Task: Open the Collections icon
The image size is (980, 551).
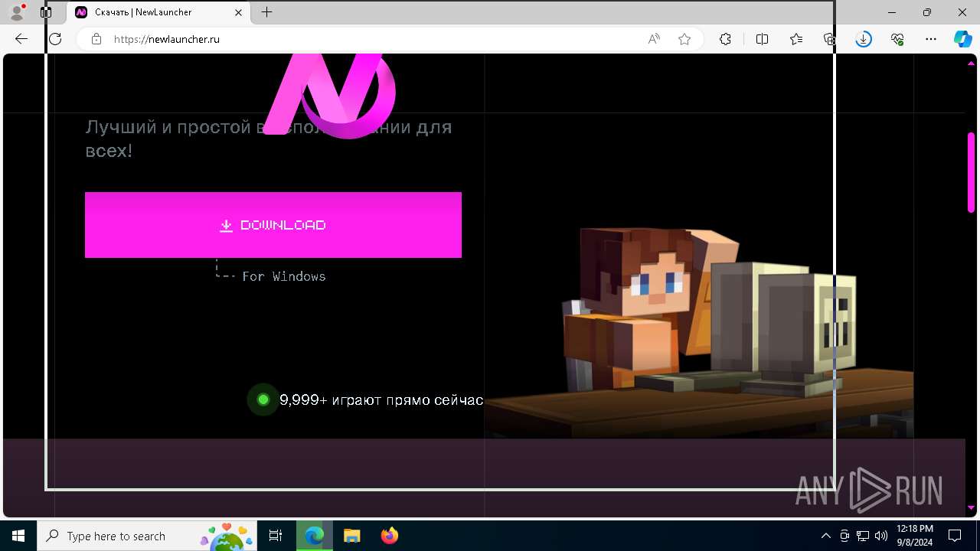Action: tap(829, 39)
